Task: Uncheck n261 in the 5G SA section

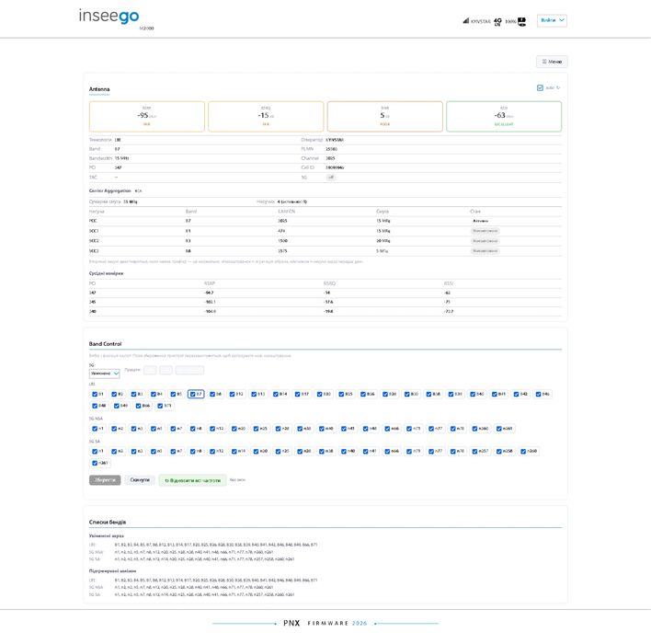Action: coord(94,463)
